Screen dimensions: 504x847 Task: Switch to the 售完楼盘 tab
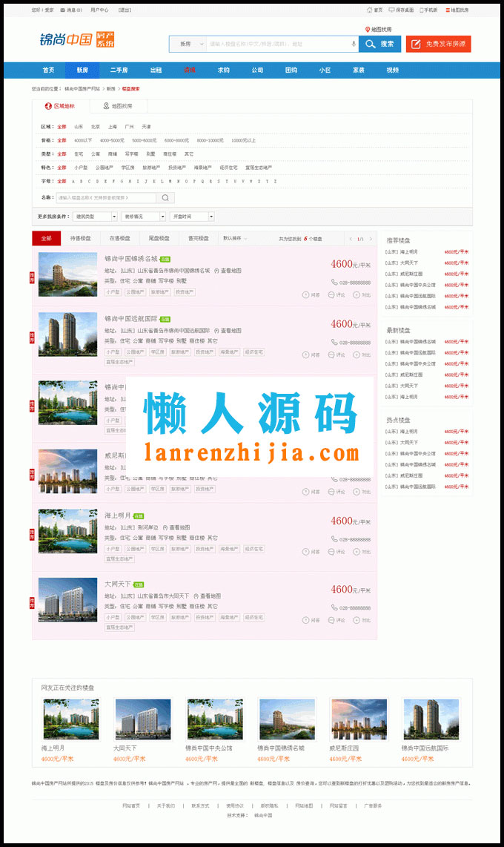click(x=198, y=238)
